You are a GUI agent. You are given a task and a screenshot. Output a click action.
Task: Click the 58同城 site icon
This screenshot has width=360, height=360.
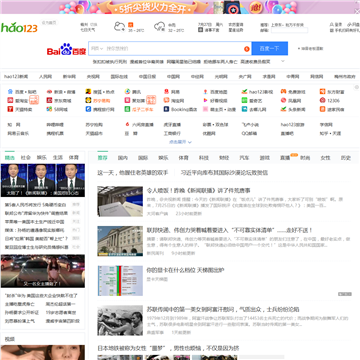coord(49,109)
